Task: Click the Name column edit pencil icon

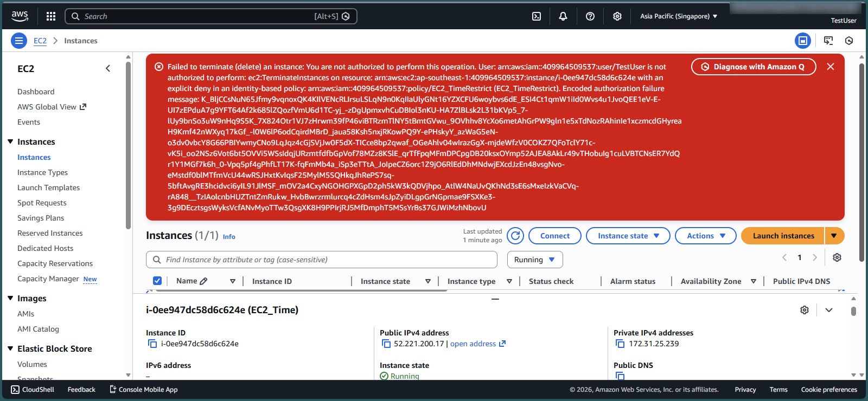Action: 203,281
